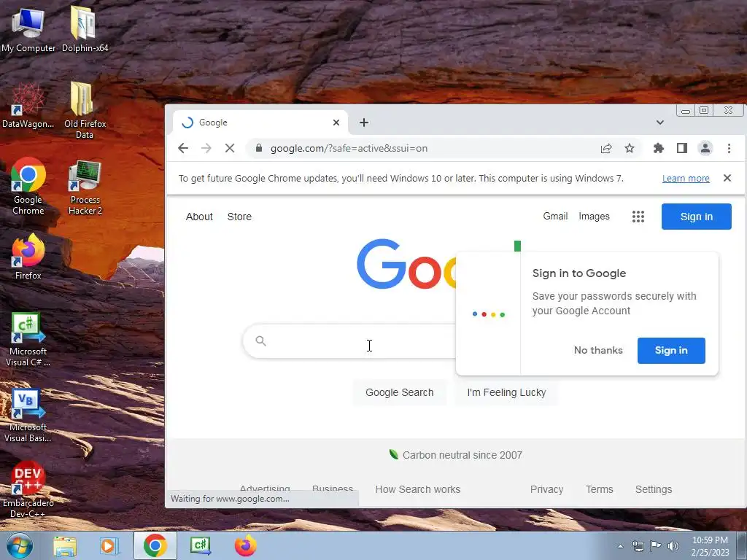Click Chrome's forward navigation arrow
The image size is (747, 560).
206,148
